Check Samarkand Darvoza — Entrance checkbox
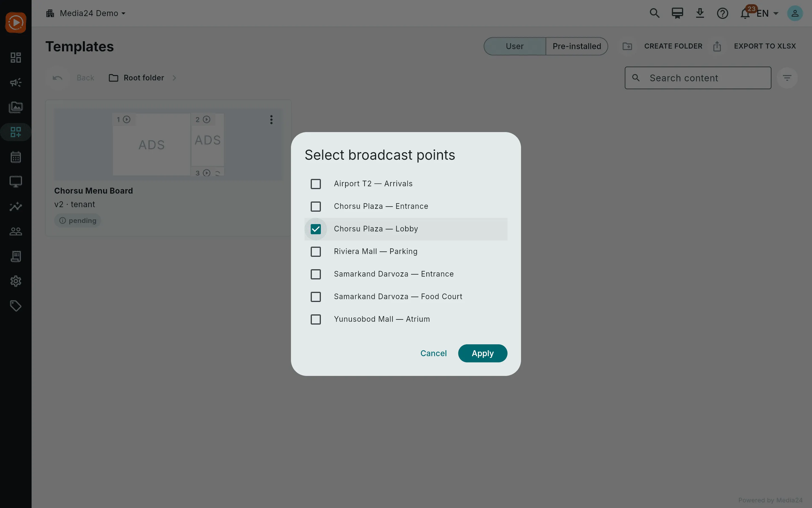This screenshot has width=812, height=508. (316, 274)
